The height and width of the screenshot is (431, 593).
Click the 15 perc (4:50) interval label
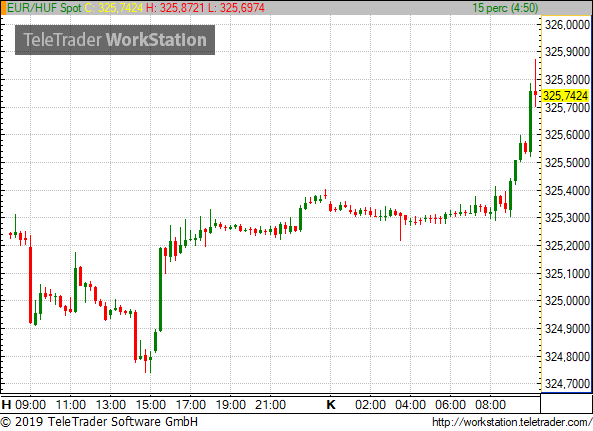tap(505, 8)
